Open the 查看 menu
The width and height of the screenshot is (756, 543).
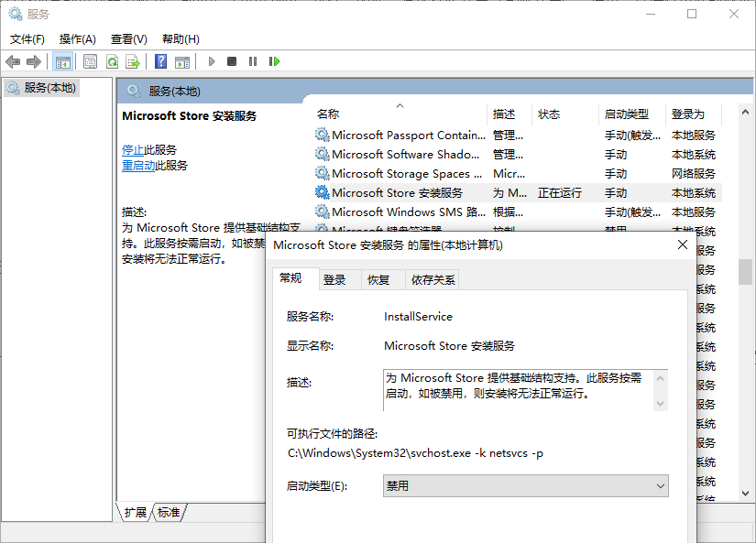pyautogui.click(x=127, y=39)
